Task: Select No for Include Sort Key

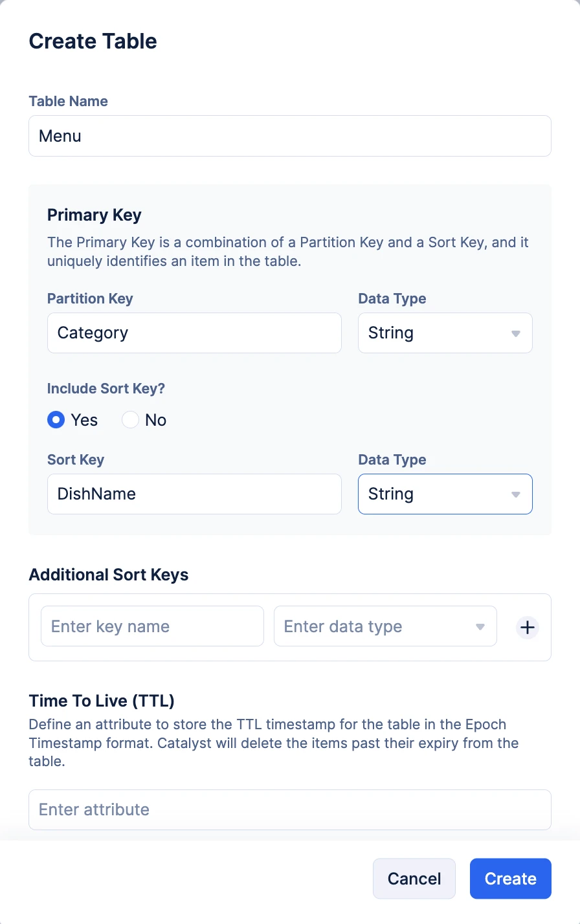Action: coord(130,420)
